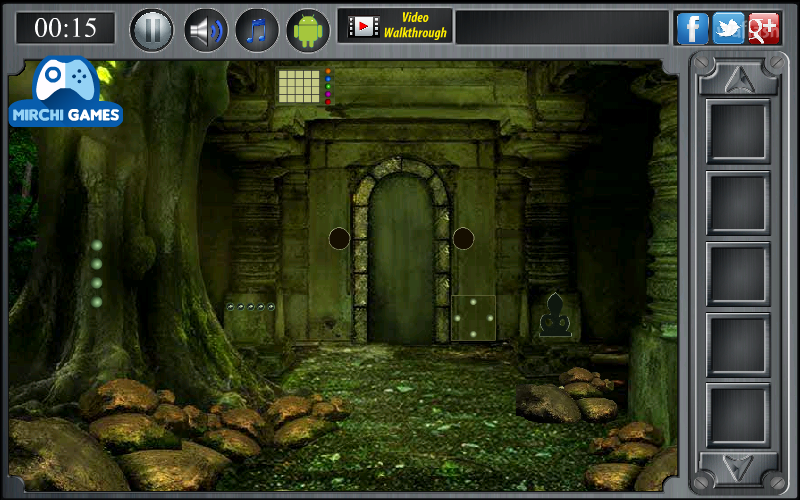Select the first inventory slot
Viewport: 800px width, 500px height.
tap(738, 132)
